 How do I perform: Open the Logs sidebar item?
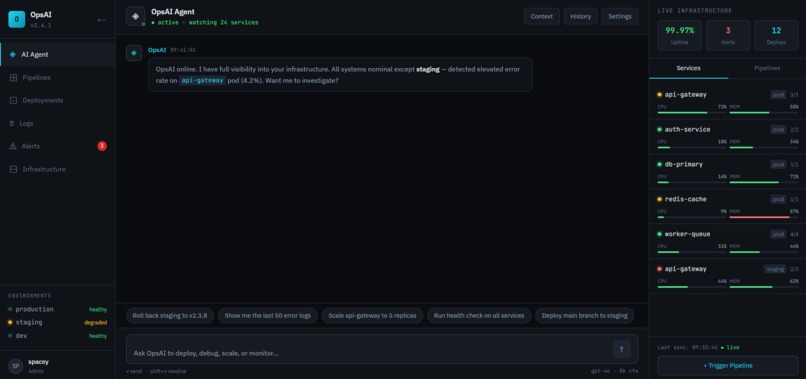point(58,123)
